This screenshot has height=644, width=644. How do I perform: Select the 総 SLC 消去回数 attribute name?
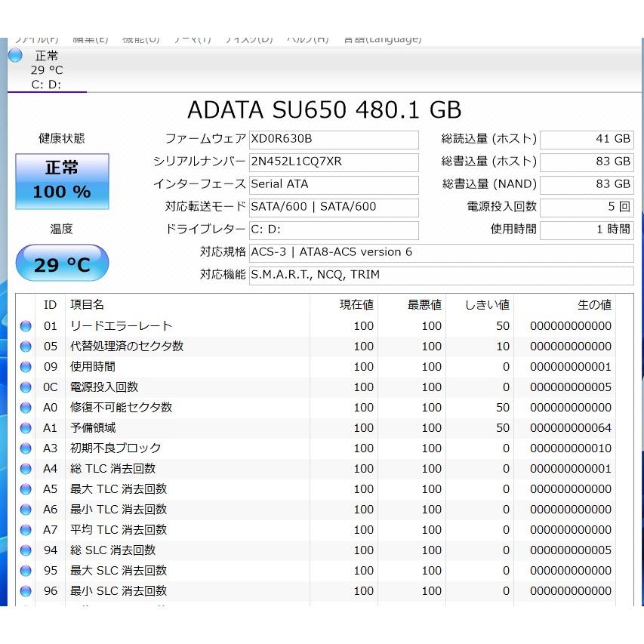click(113, 550)
